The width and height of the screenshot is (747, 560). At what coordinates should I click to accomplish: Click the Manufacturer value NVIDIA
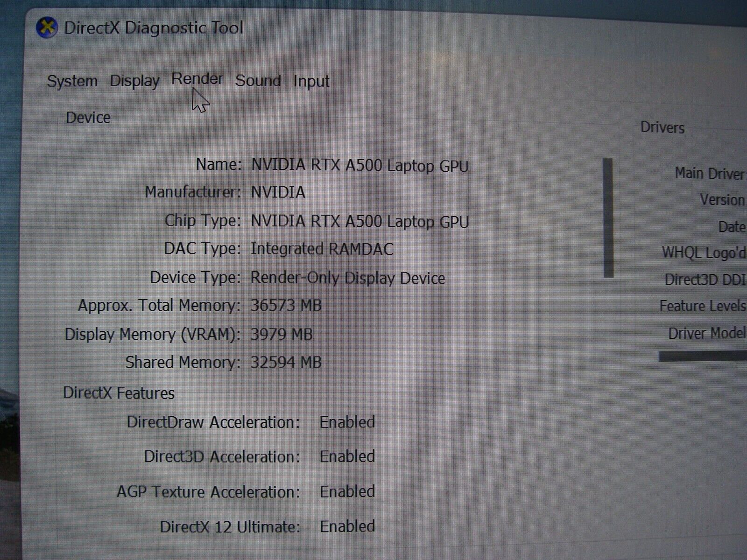pyautogui.click(x=278, y=192)
